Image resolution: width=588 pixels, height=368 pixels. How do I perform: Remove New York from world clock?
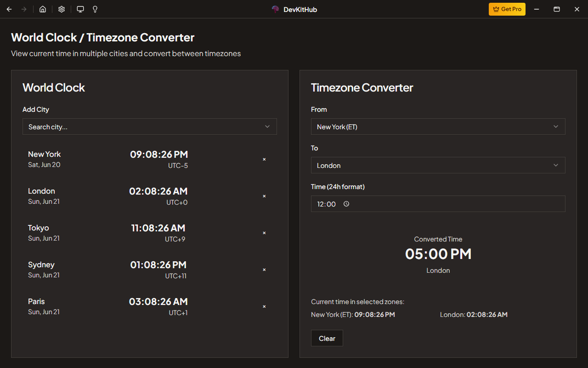point(264,159)
